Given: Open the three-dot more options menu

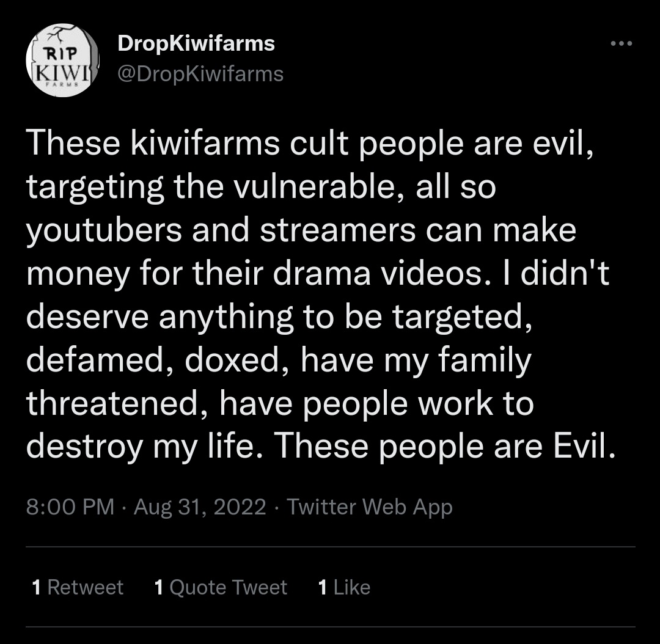Looking at the screenshot, I should point(621,43).
